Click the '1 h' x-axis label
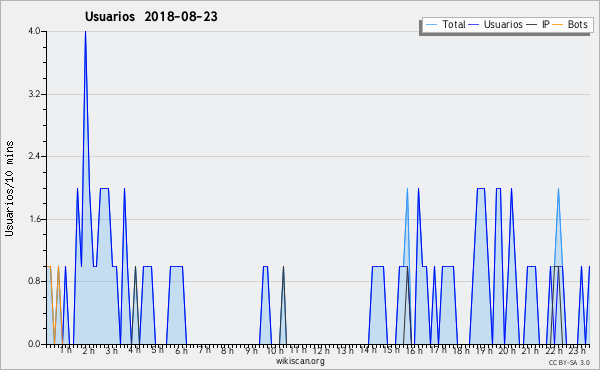The height and width of the screenshot is (370, 600). pos(66,350)
